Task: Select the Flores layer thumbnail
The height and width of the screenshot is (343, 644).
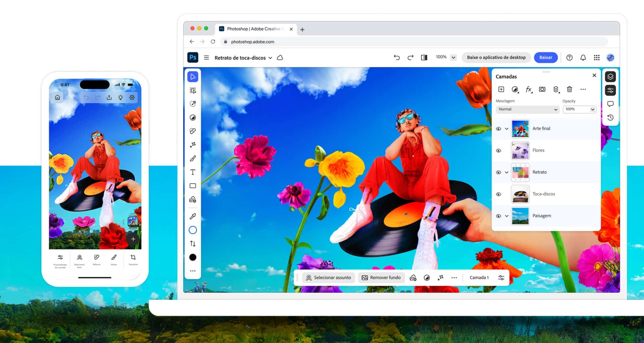Action: tap(520, 150)
